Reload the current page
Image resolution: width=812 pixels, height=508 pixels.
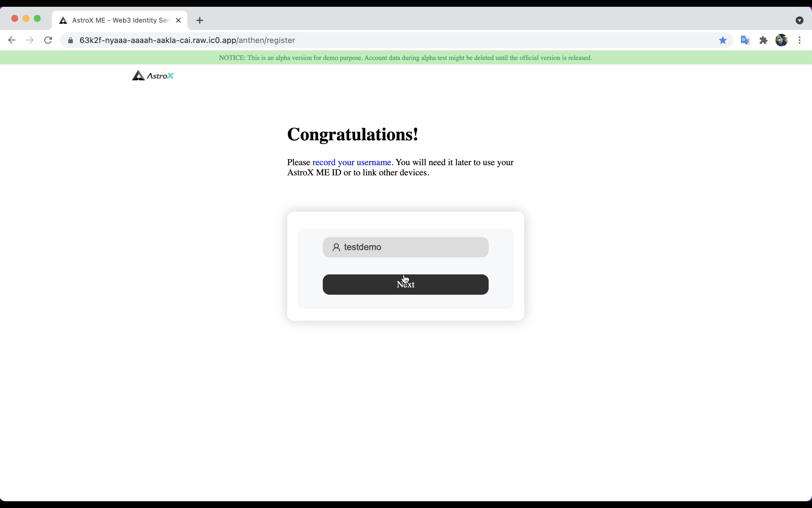click(x=48, y=40)
